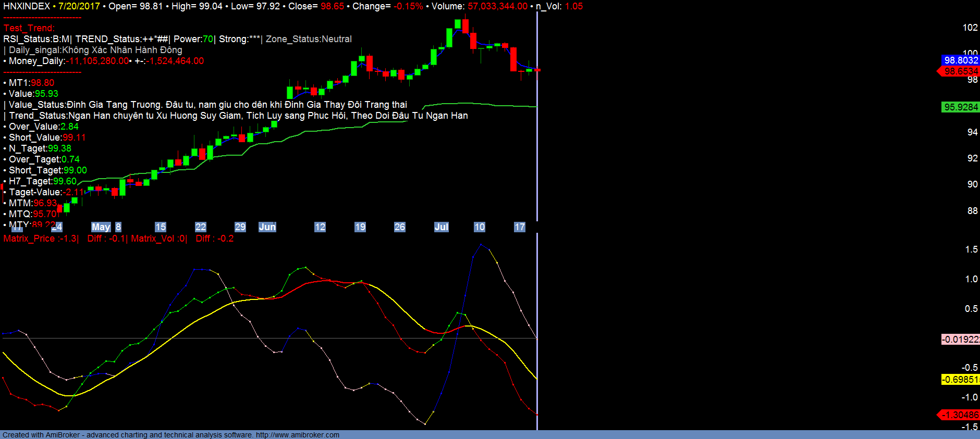Click the yellow -0.69851 indicator tag
The image size is (980, 439).
click(x=961, y=380)
